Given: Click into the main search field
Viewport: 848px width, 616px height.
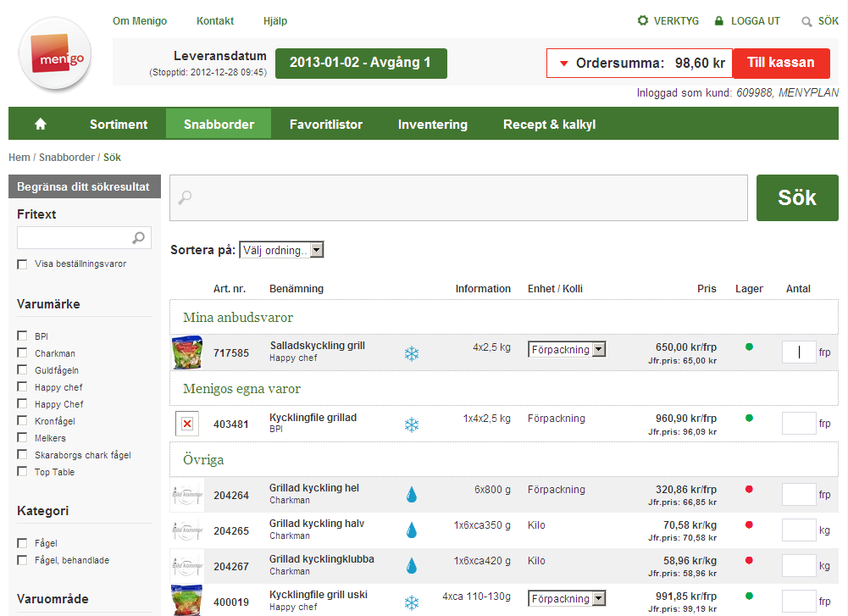Looking at the screenshot, I should pyautogui.click(x=458, y=197).
